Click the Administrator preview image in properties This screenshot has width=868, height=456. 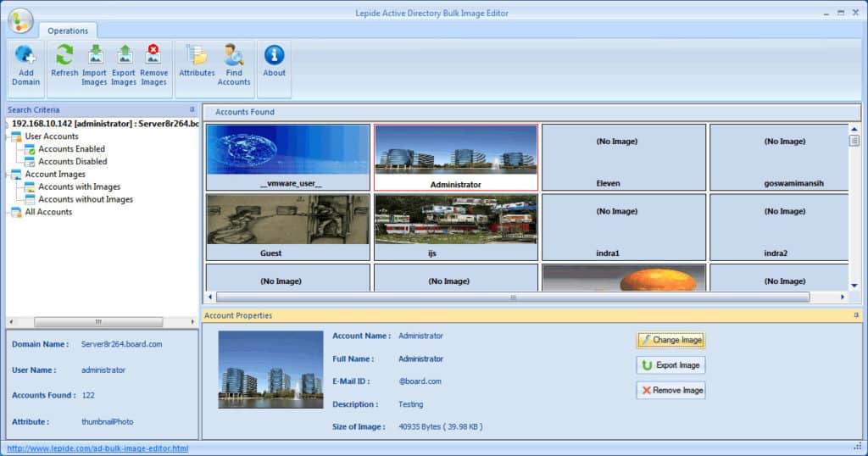[x=270, y=370]
